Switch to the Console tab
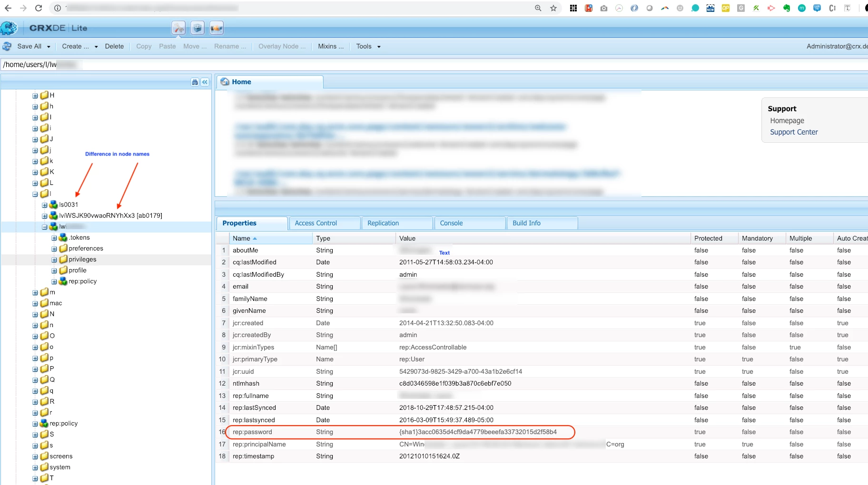 point(470,223)
